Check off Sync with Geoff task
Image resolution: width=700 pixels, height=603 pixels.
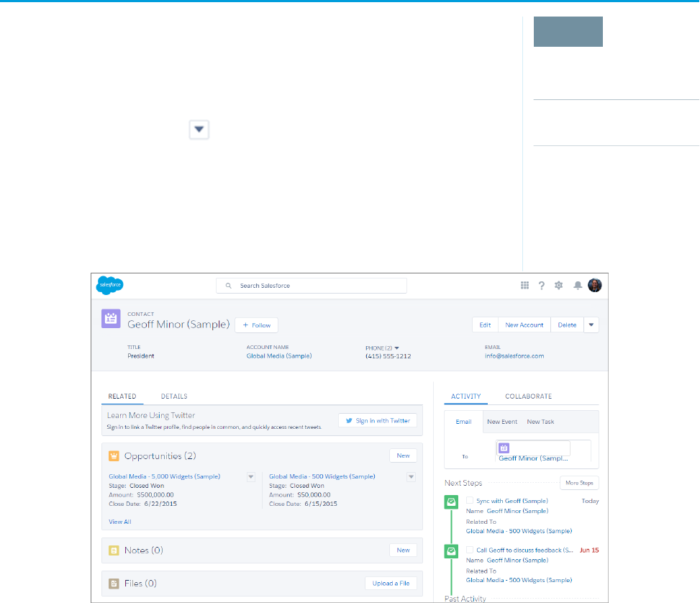[x=470, y=500]
